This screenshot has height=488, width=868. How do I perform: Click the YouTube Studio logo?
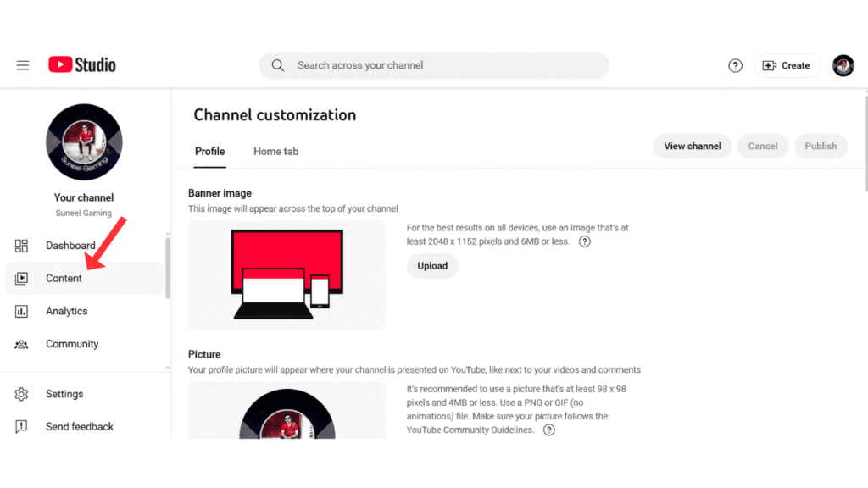click(x=81, y=64)
